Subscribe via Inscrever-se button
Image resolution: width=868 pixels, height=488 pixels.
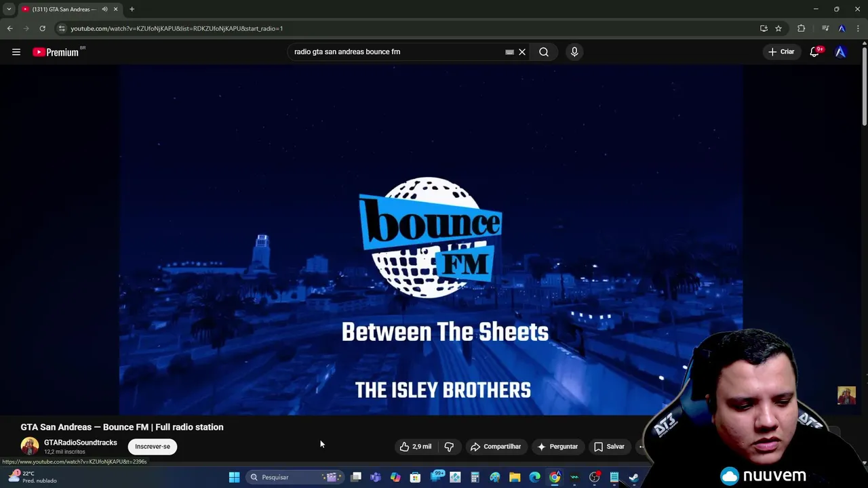[153, 447]
